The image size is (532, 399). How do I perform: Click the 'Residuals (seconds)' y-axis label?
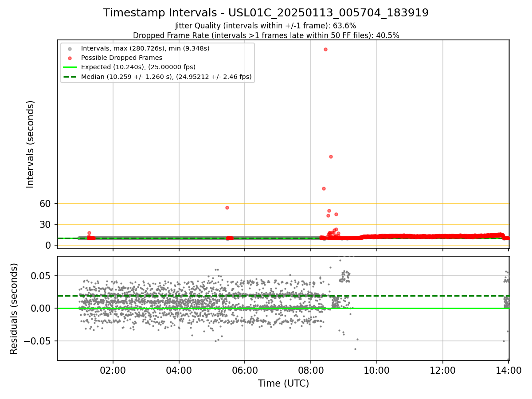tap(14, 309)
